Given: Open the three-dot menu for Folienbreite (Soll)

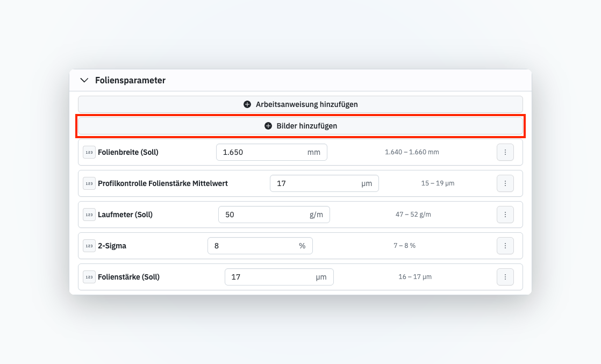Looking at the screenshot, I should (x=505, y=152).
